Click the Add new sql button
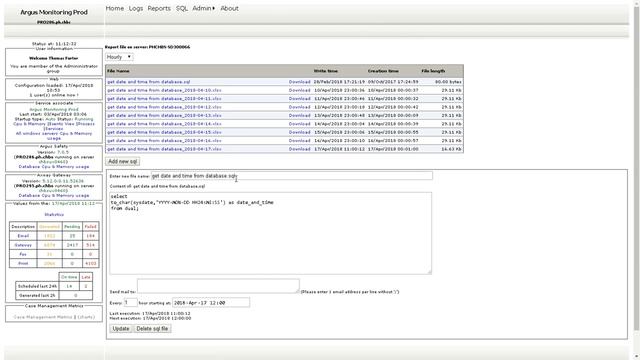This screenshot has width=640, height=360. [122, 161]
